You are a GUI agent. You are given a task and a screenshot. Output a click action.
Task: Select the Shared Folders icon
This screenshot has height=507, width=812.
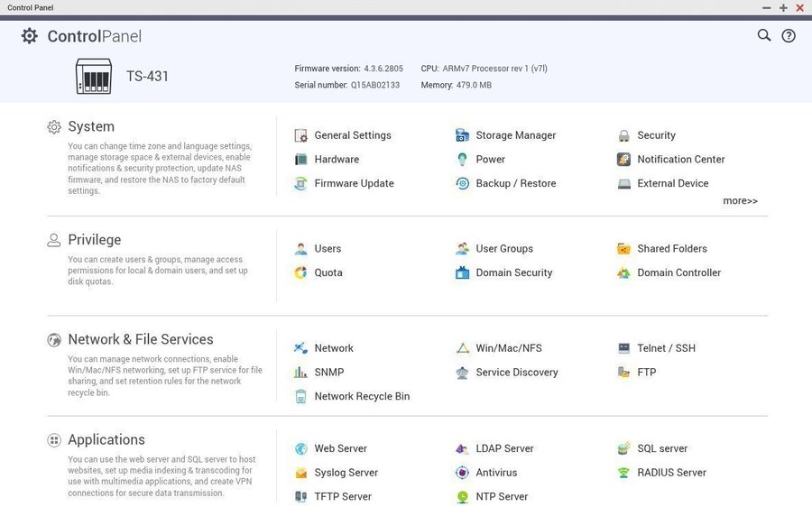pos(623,249)
